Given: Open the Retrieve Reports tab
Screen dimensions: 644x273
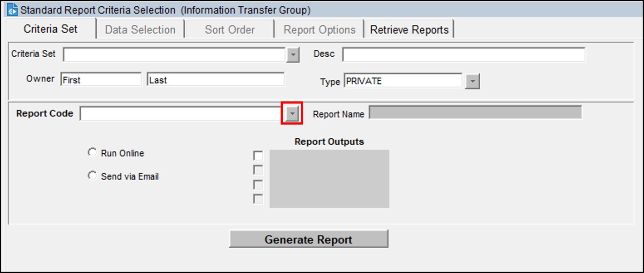Looking at the screenshot, I should point(409,30).
